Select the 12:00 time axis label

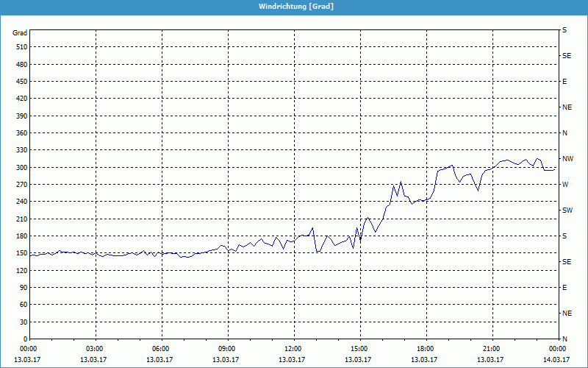[x=293, y=349]
